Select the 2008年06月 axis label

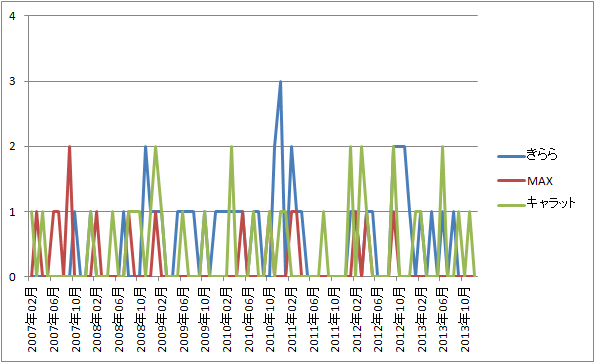click(x=119, y=320)
